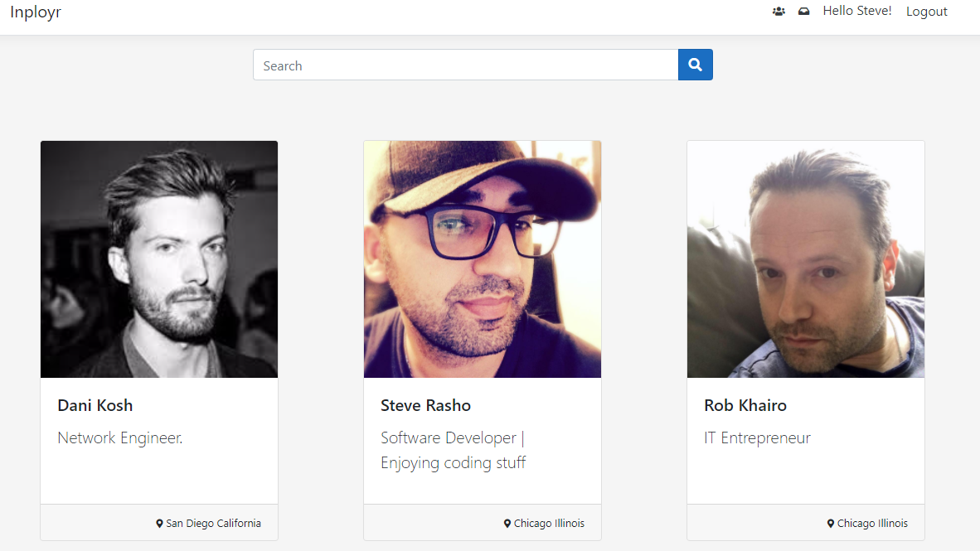Click the San Diego California location pin
Viewport: 980px width, 551px height.
tap(159, 524)
